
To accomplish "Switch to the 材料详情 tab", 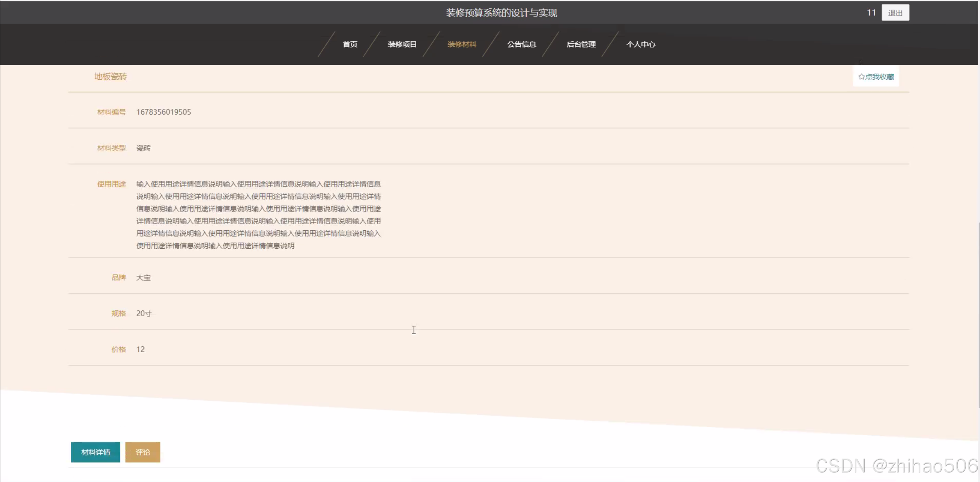I will [x=95, y=452].
